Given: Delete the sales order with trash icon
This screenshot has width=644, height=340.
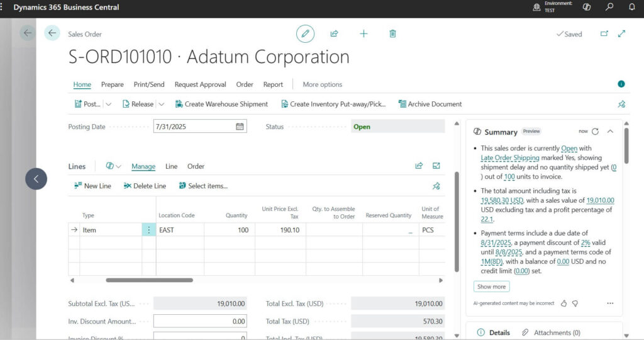Looking at the screenshot, I should (392, 34).
